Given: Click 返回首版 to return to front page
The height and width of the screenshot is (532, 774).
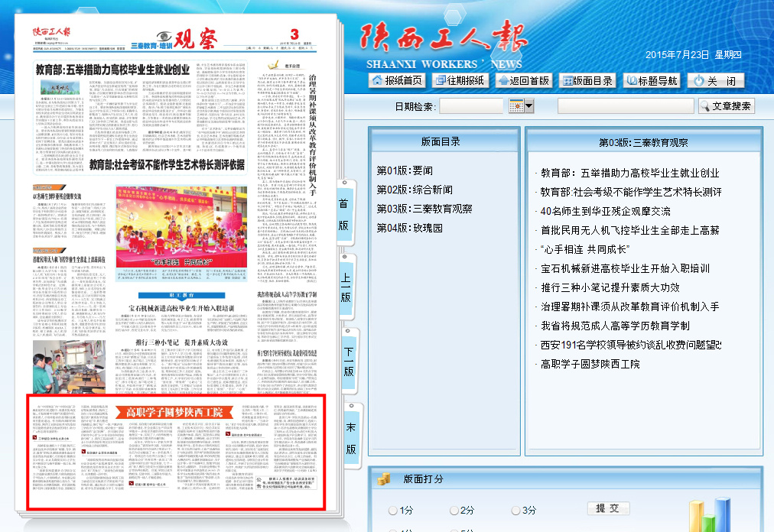Looking at the screenshot, I should coord(524,80).
